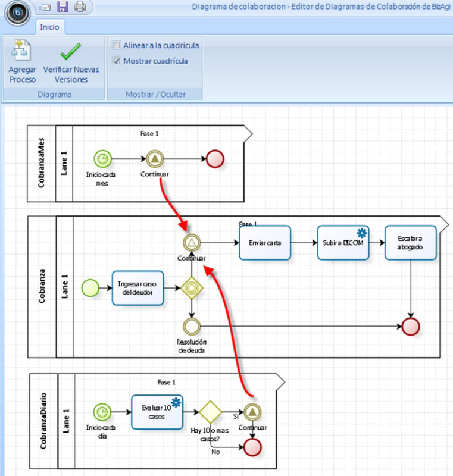Select the red end event in CobranzaMes
The width and height of the screenshot is (453, 476).
(x=215, y=159)
